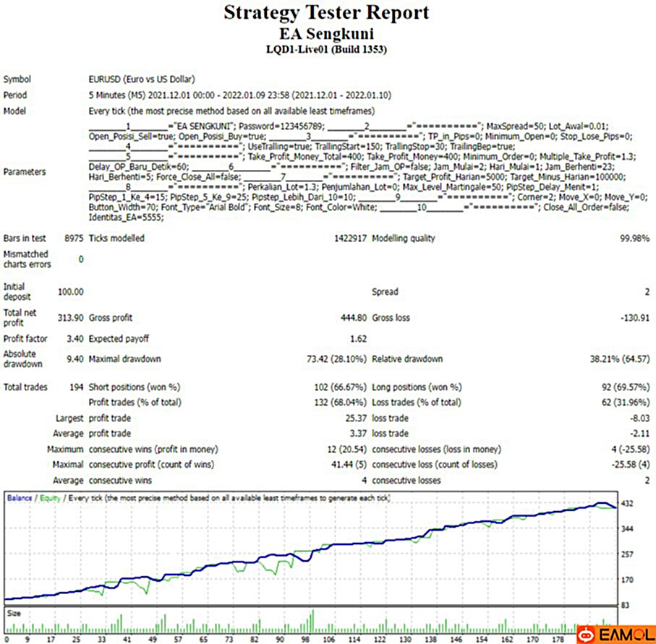The image size is (656, 644).
Task: Click the "Spread" label
Action: coord(385,291)
